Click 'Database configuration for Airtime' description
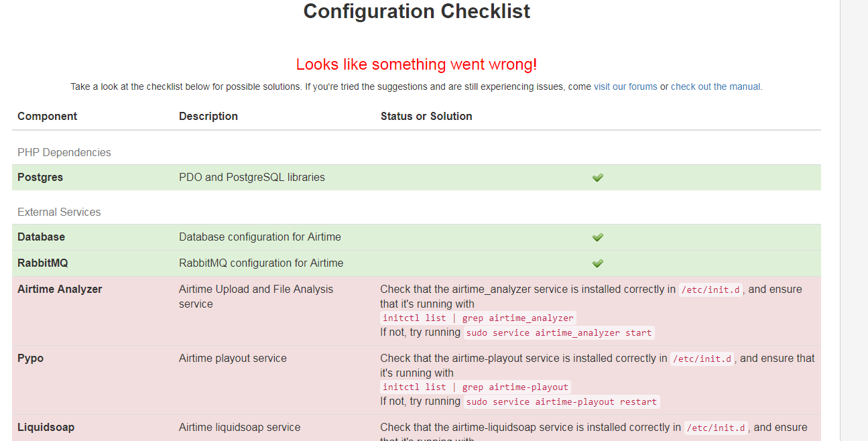The width and height of the screenshot is (868, 441). point(260,237)
